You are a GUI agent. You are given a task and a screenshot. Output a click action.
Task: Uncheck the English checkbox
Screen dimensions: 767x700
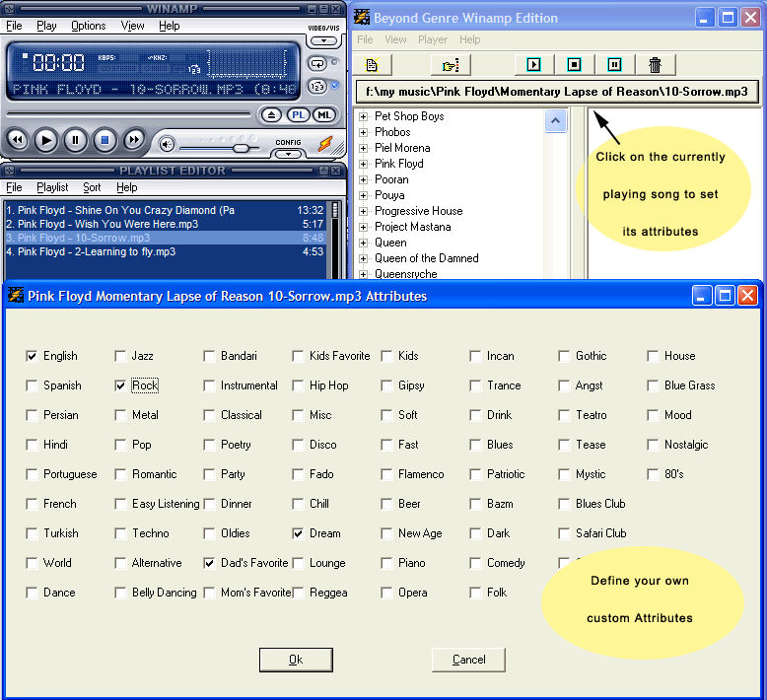(32, 356)
